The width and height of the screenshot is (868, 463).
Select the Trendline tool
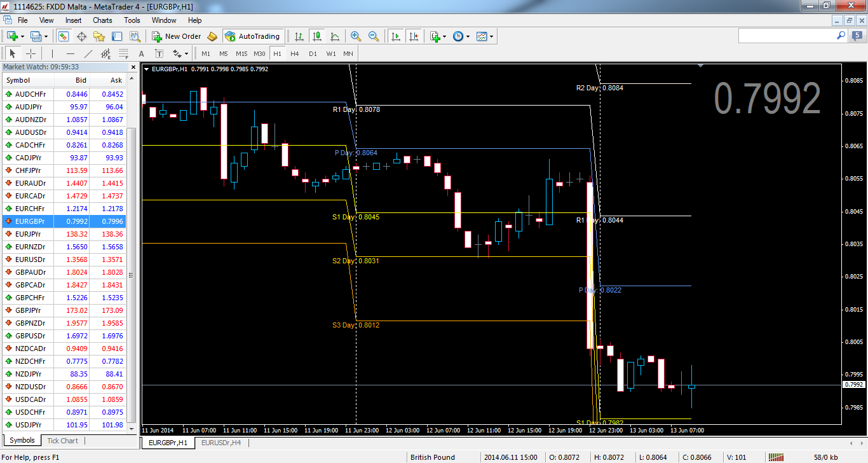pos(88,53)
